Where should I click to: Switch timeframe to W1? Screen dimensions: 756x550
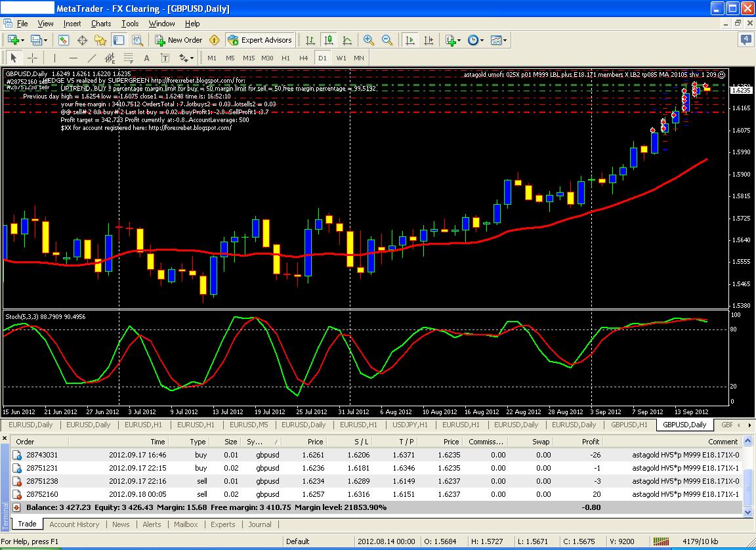pyautogui.click(x=341, y=58)
